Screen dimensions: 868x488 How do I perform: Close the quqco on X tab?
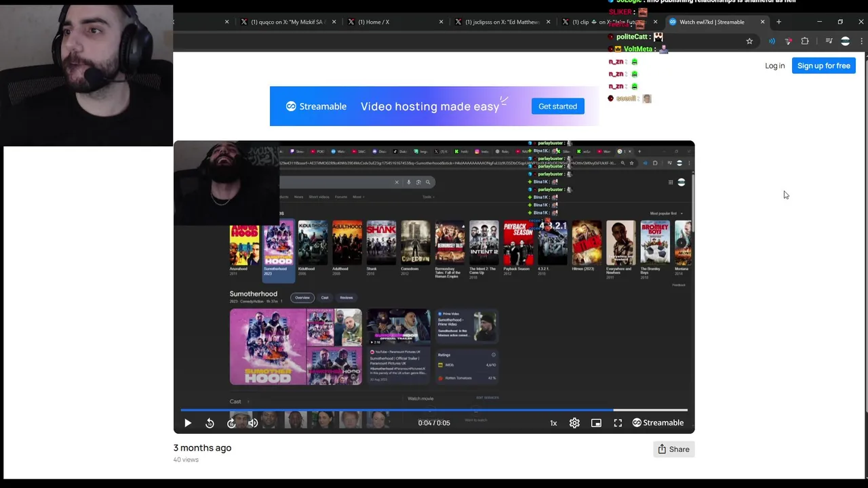(334, 22)
